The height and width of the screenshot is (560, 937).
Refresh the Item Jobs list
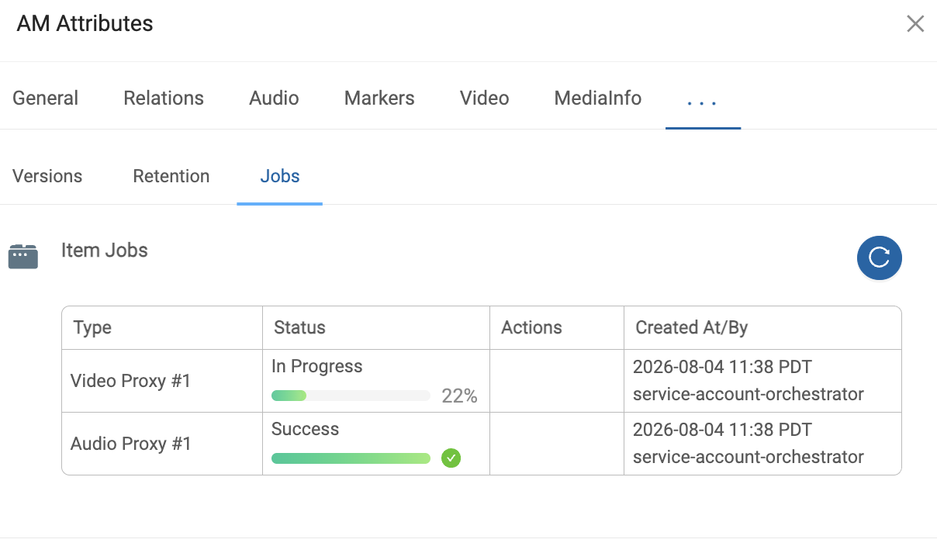879,257
